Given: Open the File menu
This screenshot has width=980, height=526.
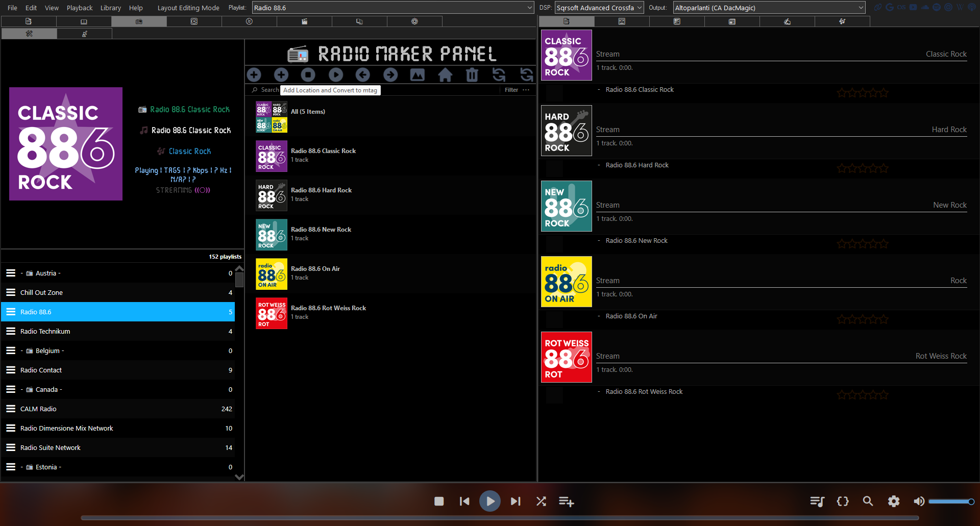Looking at the screenshot, I should click(x=12, y=8).
